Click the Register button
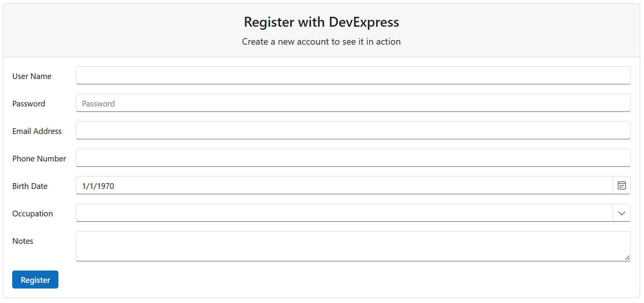 pos(35,280)
